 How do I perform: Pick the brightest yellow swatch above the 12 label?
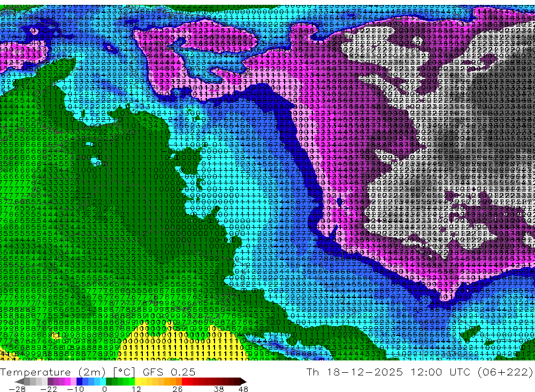138,382
